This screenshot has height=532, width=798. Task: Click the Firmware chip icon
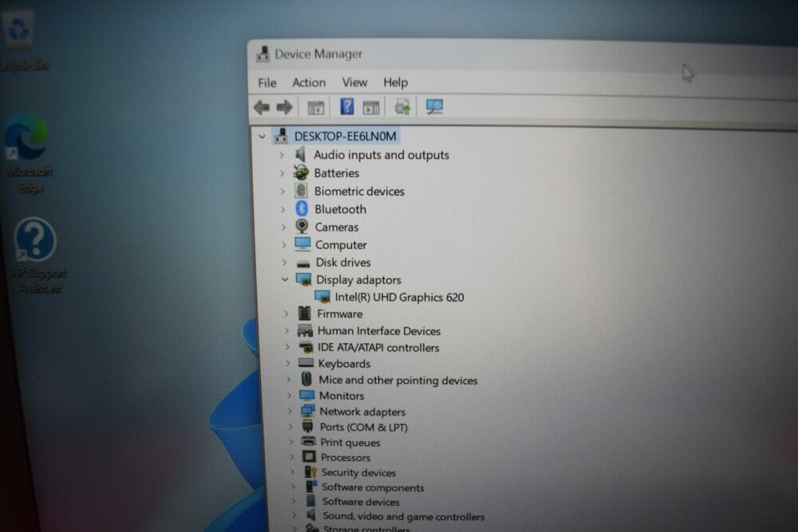304,313
